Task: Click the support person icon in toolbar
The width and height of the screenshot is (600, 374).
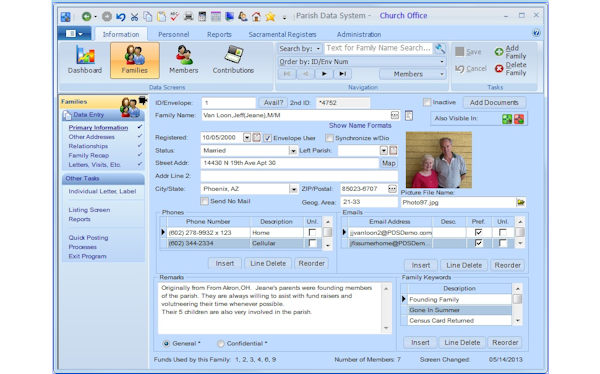Action: tap(243, 16)
